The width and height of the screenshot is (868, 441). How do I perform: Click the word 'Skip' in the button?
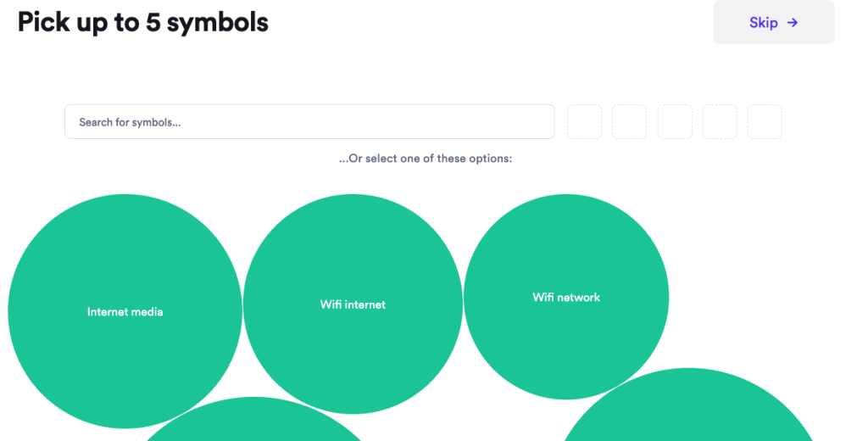click(763, 23)
